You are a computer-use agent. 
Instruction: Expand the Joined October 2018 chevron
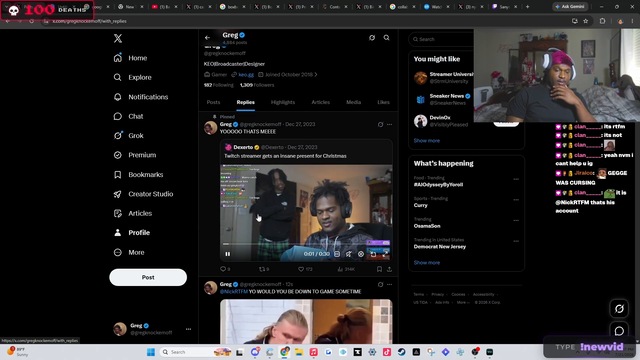(x=316, y=75)
